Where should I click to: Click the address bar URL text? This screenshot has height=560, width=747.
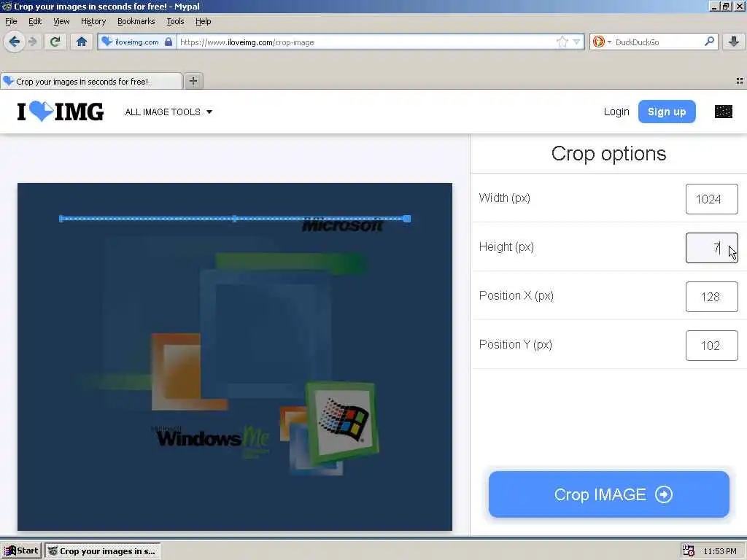tap(247, 42)
